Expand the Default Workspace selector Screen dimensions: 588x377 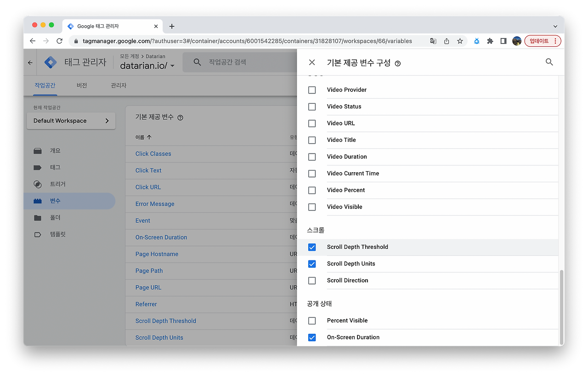click(x=71, y=121)
